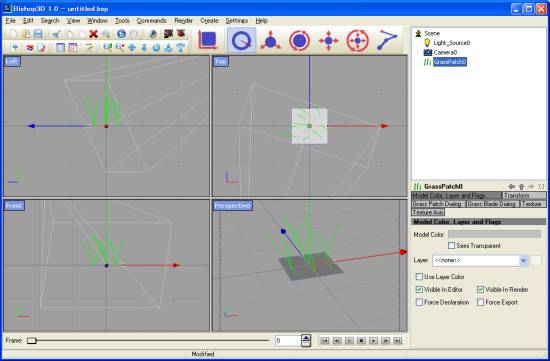Click the Cut scissors toolbar icon
Viewport: 550px width, 361px height.
coord(56,34)
